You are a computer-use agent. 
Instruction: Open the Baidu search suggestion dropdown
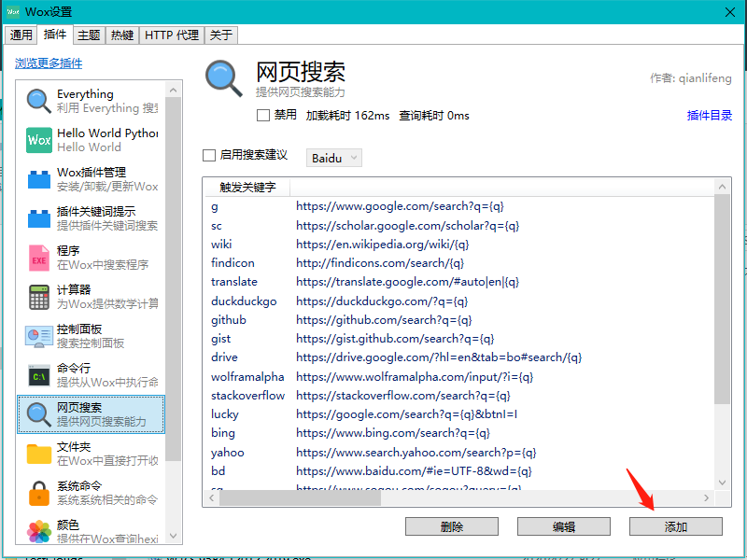334,158
